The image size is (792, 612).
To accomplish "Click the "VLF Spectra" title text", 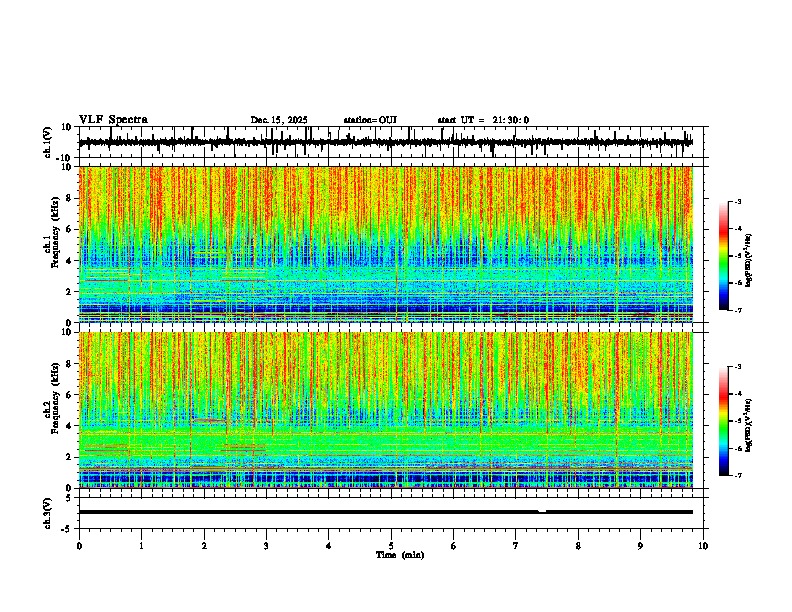I will pos(113,120).
